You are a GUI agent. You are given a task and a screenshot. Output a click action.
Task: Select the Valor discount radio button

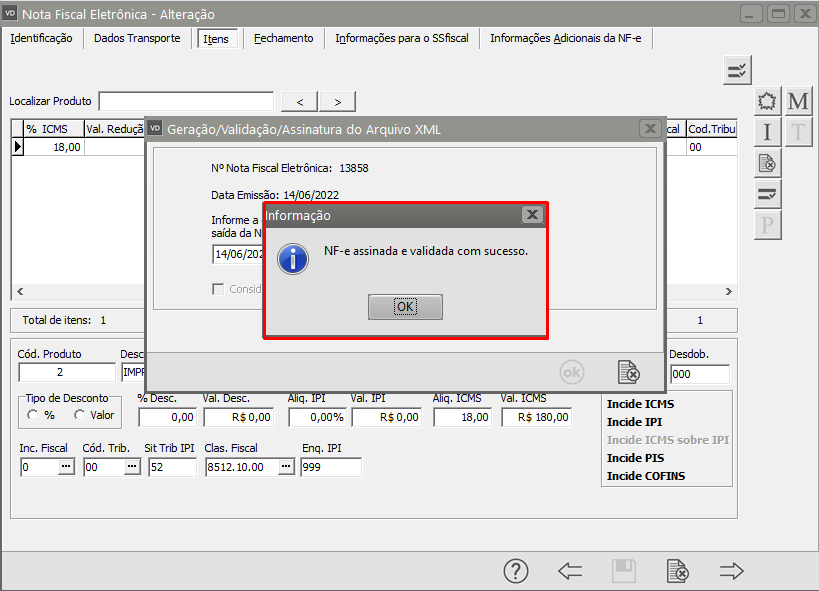[80, 415]
